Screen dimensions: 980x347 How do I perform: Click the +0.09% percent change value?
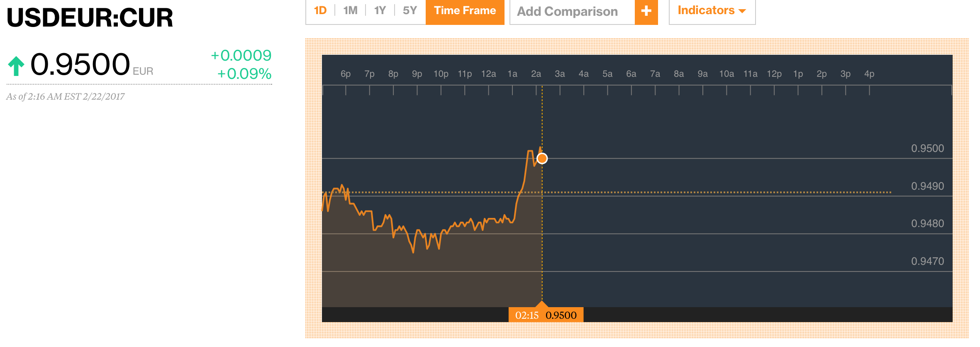(244, 74)
